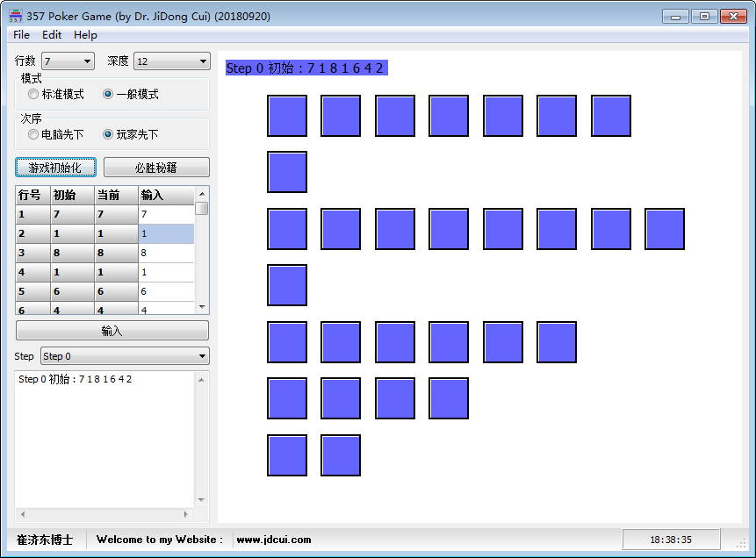Click the 输入 cell for row 1
The width and height of the screenshot is (756, 558).
(x=166, y=214)
